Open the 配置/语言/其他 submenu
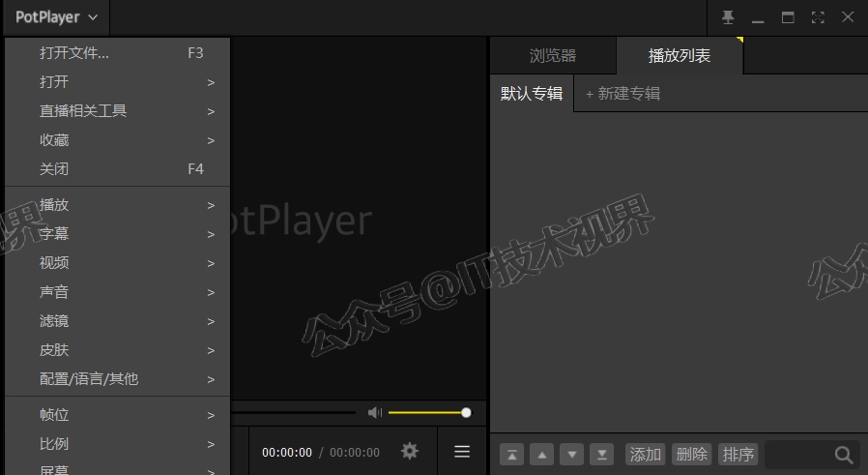The width and height of the screenshot is (868, 475). click(x=117, y=379)
